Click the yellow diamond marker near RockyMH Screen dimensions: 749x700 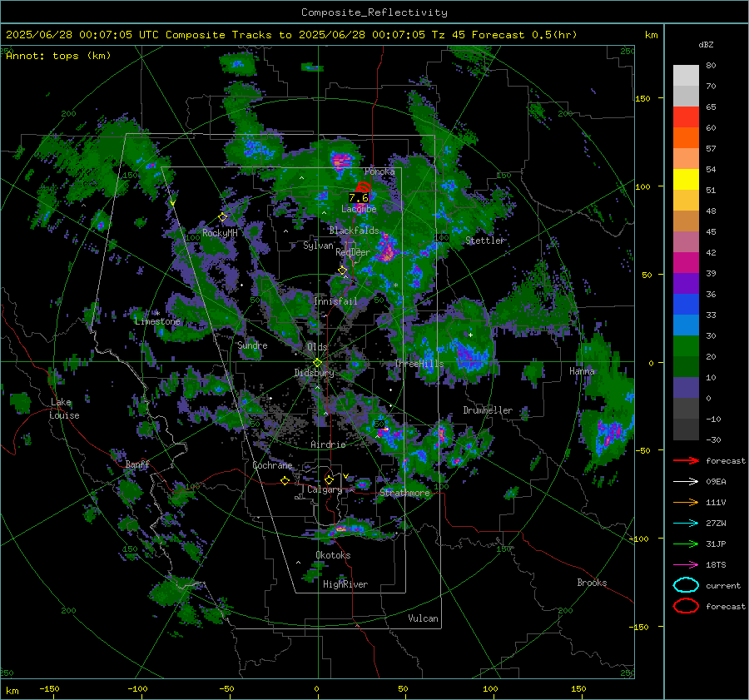[222, 217]
